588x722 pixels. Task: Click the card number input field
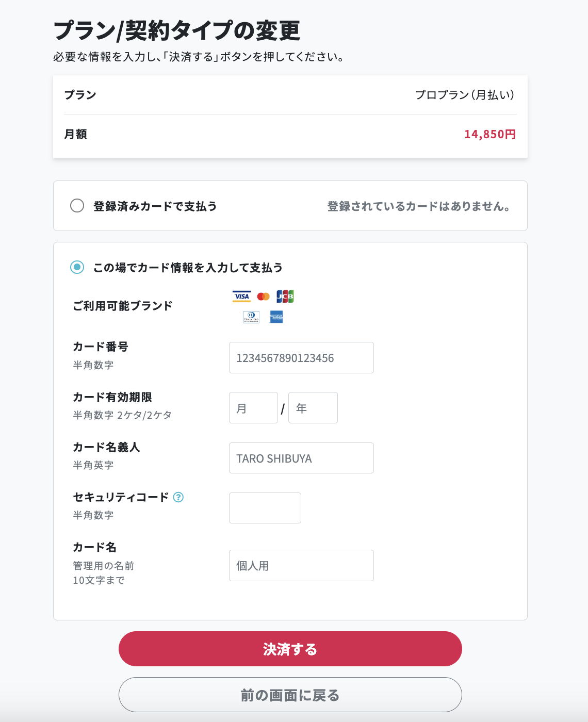[x=301, y=357]
